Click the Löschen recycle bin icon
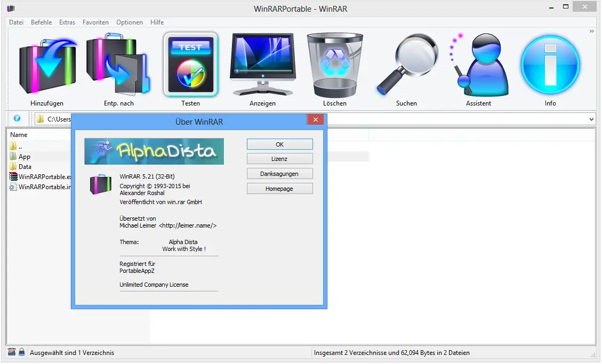 [x=335, y=64]
